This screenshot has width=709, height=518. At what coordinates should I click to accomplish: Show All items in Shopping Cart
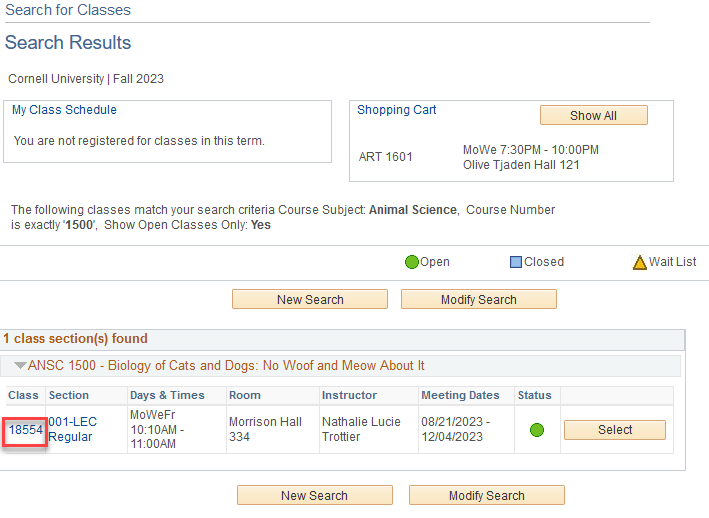(593, 115)
